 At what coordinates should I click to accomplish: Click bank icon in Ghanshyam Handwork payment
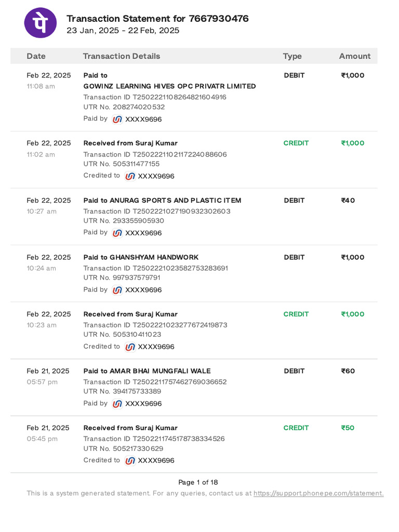coord(117,290)
